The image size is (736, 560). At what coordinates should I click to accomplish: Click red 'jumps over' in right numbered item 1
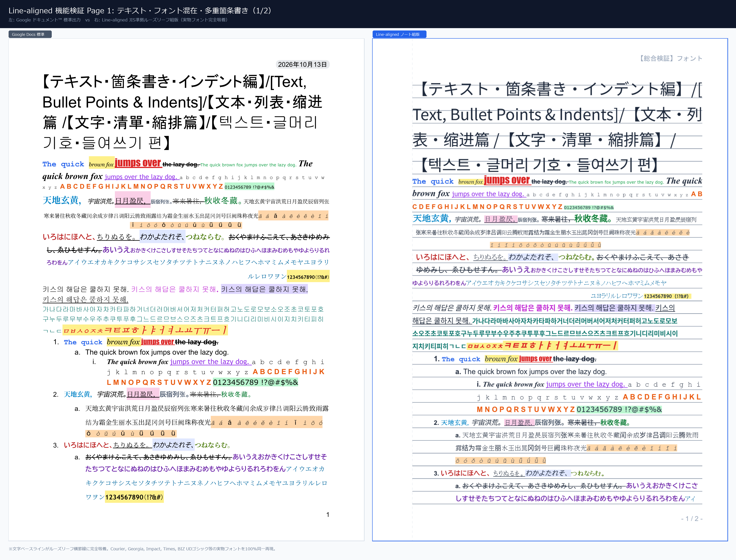(535, 359)
